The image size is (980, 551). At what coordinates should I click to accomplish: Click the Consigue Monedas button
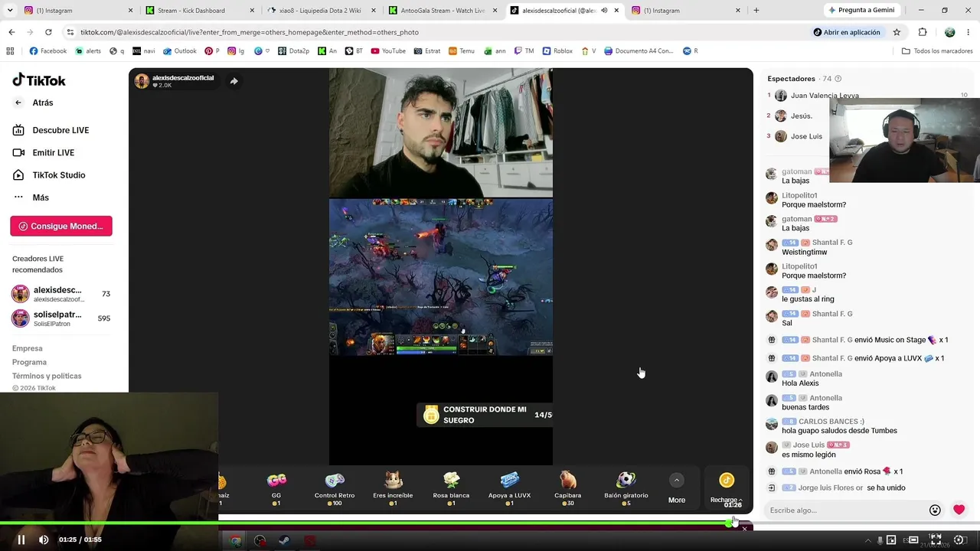coord(61,226)
